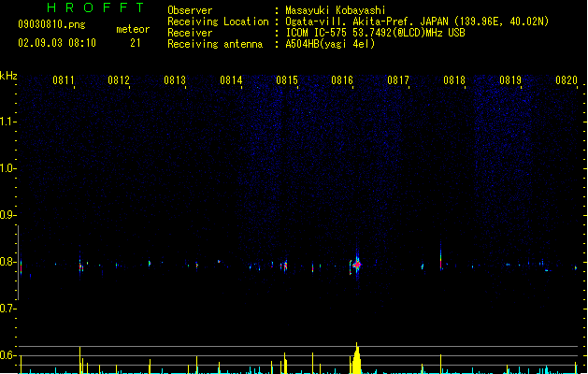The width and height of the screenshot is (588, 374).
Task: Click the 0813 time marker
Action: click(175, 80)
